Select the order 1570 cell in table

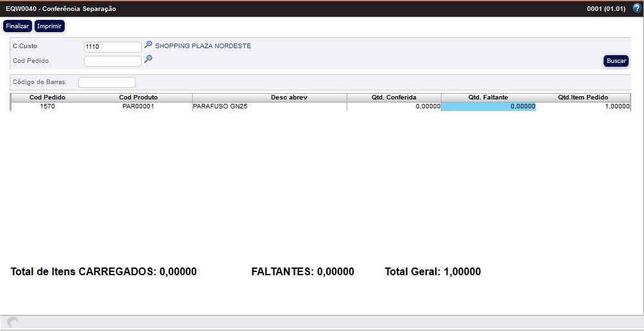47,107
